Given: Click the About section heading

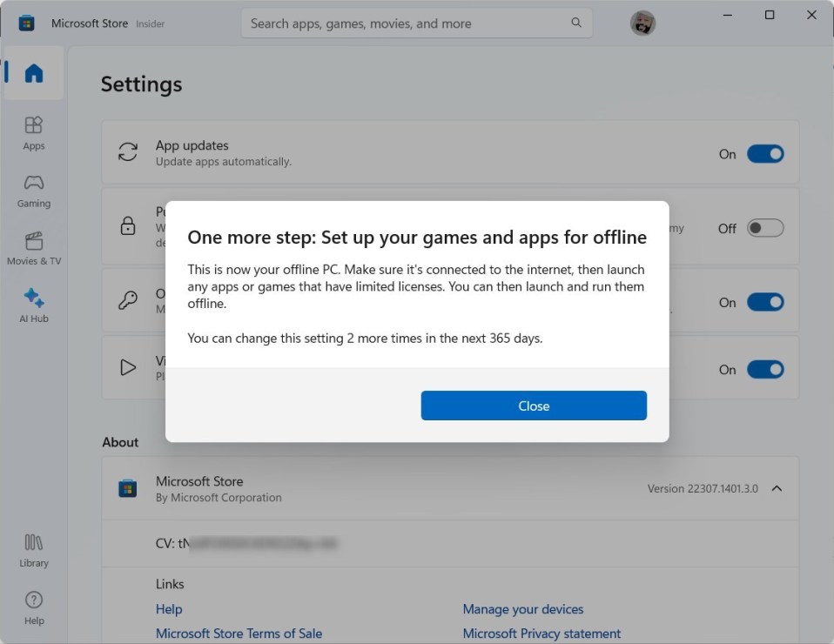Looking at the screenshot, I should click(x=120, y=442).
